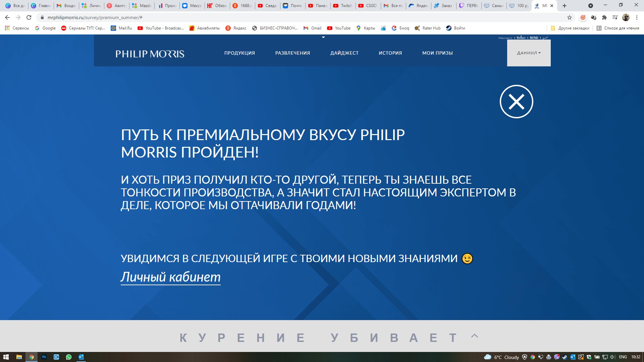Switch to the Почта tab
Image resolution: width=644 pixels, height=362 pixels.
click(x=293, y=6)
